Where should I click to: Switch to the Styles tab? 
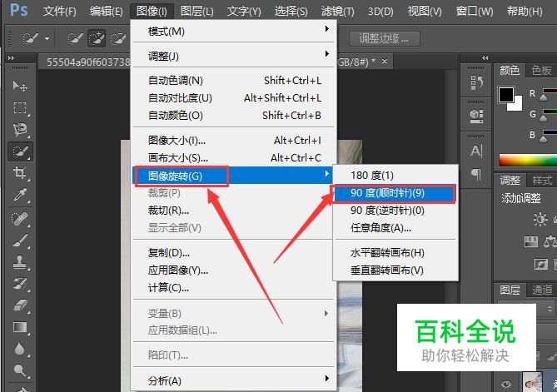coord(542,181)
